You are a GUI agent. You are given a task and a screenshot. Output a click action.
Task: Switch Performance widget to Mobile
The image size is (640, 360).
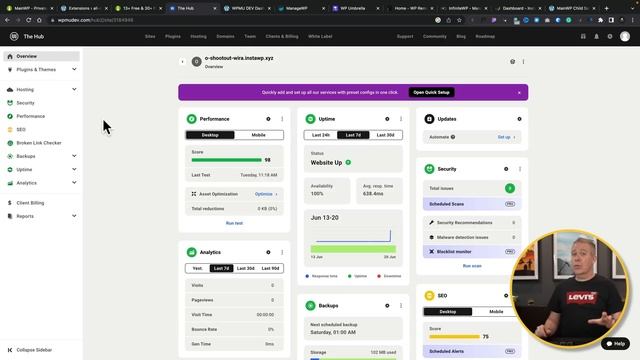[x=258, y=135]
